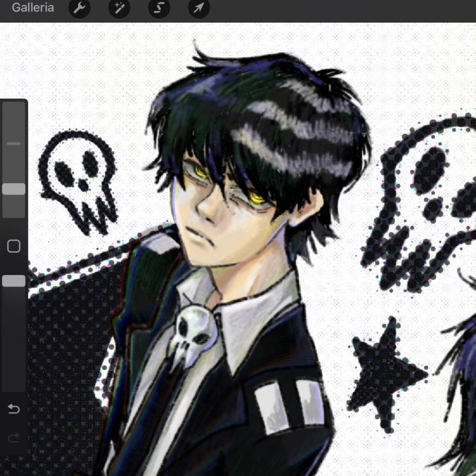
Task: Open the Actions wrench menu
Action: tap(80, 8)
